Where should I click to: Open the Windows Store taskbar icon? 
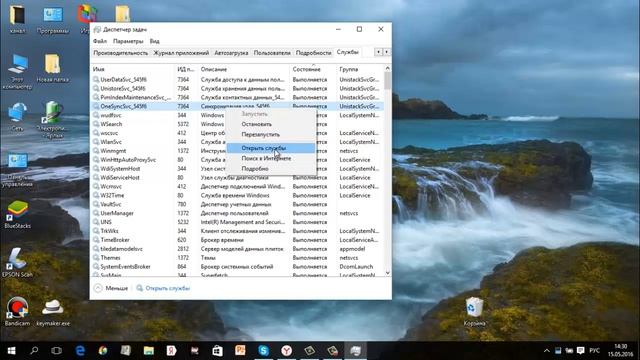(218, 351)
